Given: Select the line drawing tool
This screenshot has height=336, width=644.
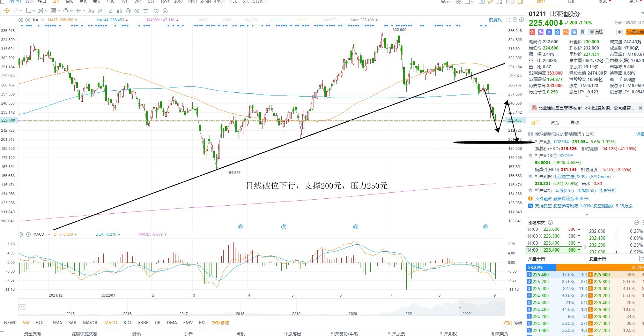Looking at the screenshot, I should pos(16,11).
